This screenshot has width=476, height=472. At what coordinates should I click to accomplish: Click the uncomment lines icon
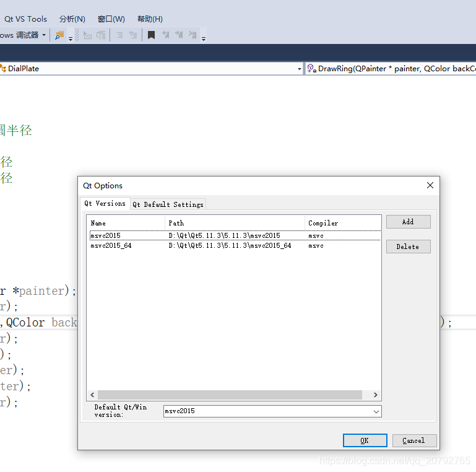(133, 35)
